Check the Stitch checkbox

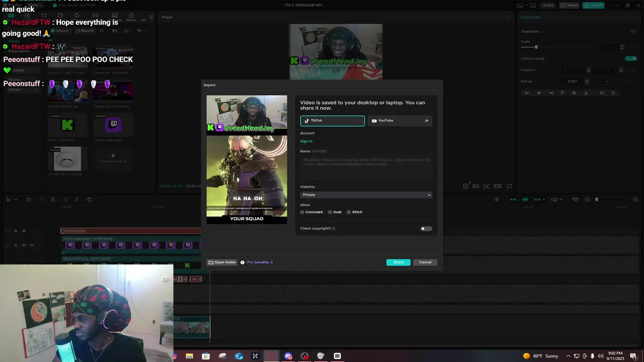coord(349,212)
